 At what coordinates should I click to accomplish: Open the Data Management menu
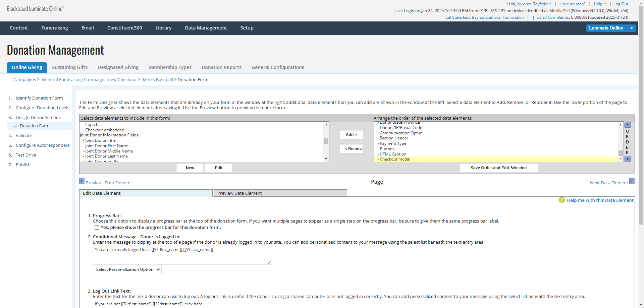(x=206, y=28)
